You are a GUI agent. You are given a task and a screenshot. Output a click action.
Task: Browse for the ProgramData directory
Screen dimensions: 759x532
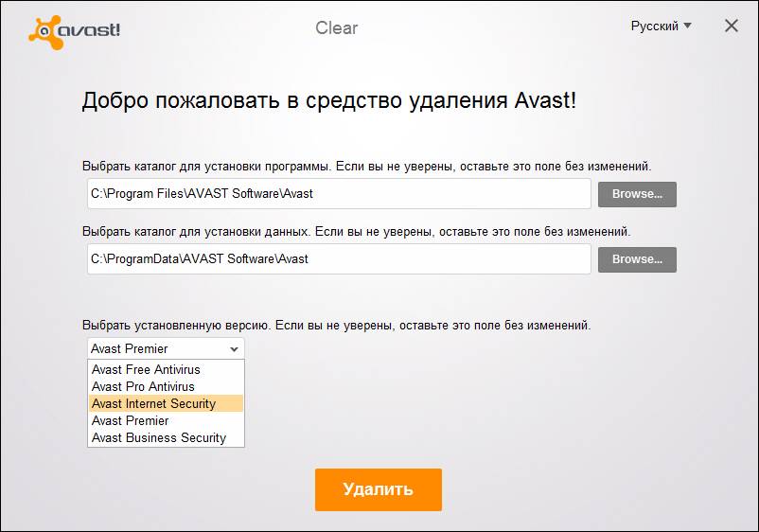(x=637, y=259)
